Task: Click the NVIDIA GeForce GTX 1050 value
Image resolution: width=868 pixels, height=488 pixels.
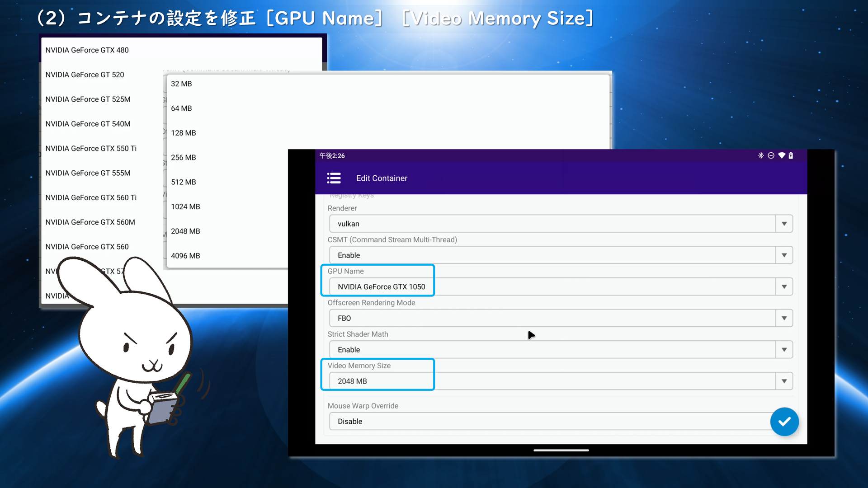Action: coord(382,287)
